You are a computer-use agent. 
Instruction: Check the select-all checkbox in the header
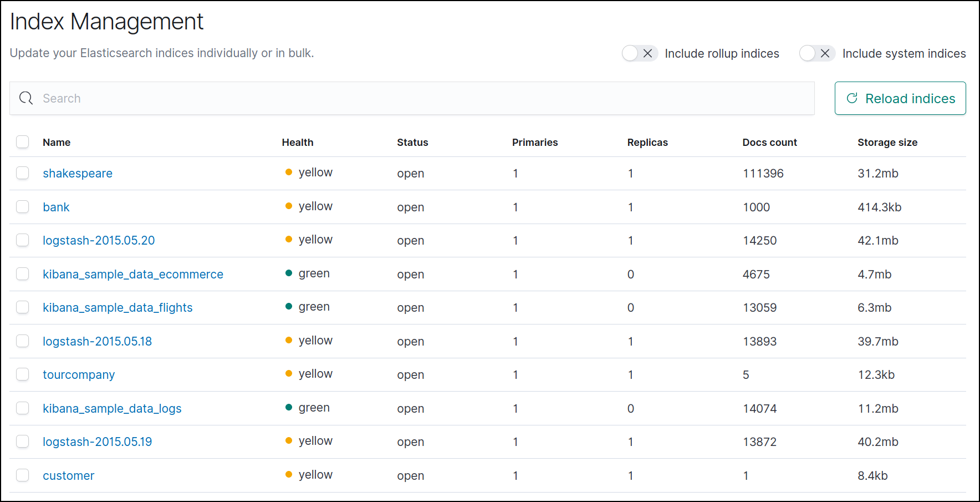23,142
